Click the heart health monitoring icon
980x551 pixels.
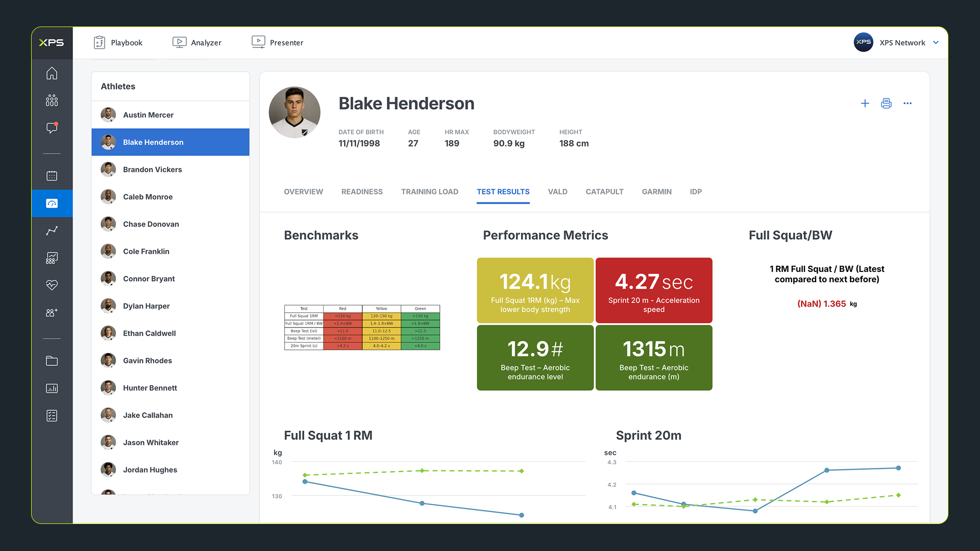52,285
